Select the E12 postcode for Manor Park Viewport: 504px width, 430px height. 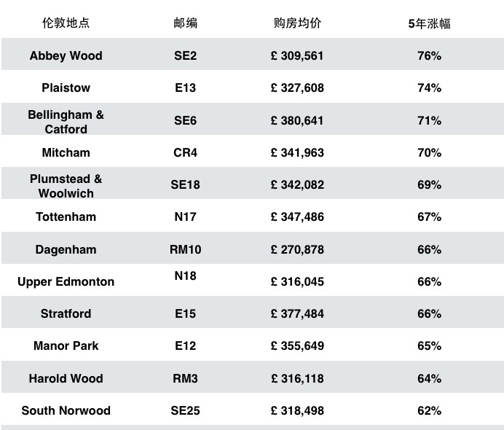tap(186, 345)
